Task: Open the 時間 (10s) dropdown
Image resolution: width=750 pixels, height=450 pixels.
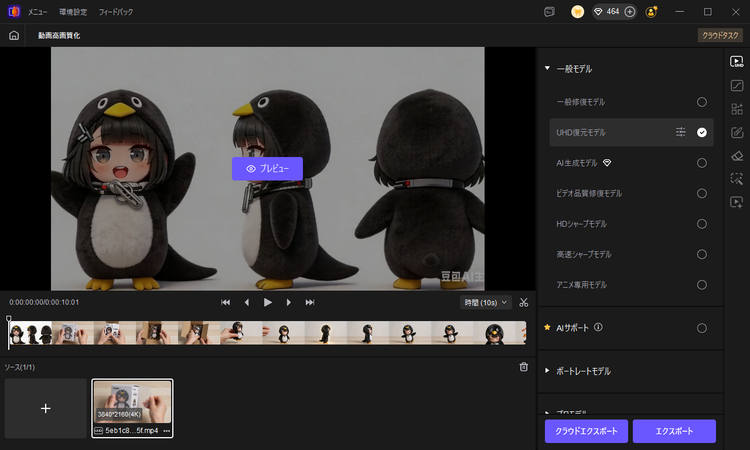Action: click(x=485, y=302)
